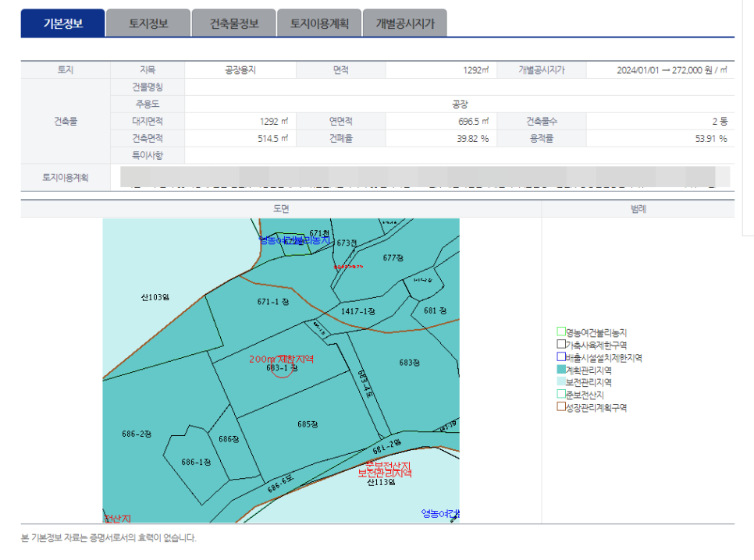Screen dimensions: 754x560
Task: Click the blurred 토지이용계획 field
Action: 425,177
